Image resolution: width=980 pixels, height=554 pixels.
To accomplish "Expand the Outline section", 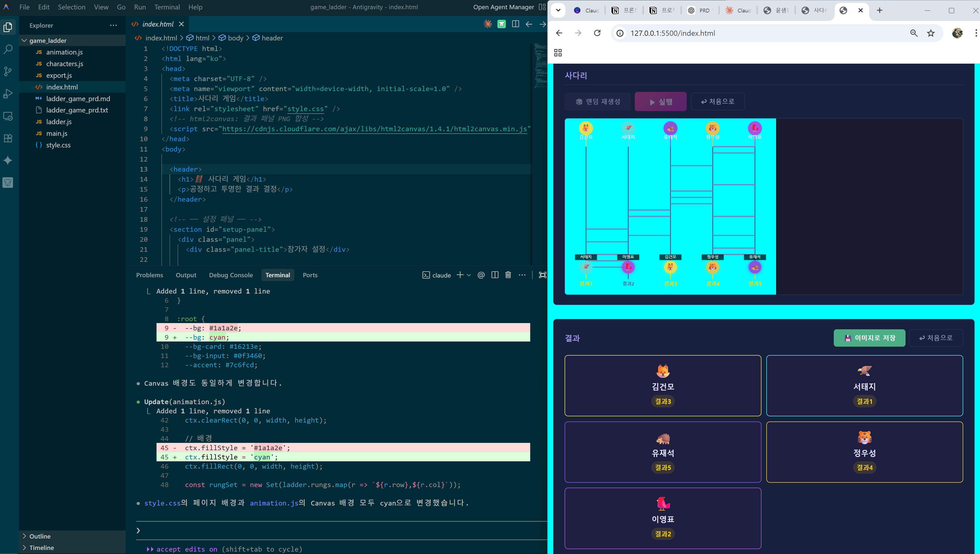I will 40,536.
